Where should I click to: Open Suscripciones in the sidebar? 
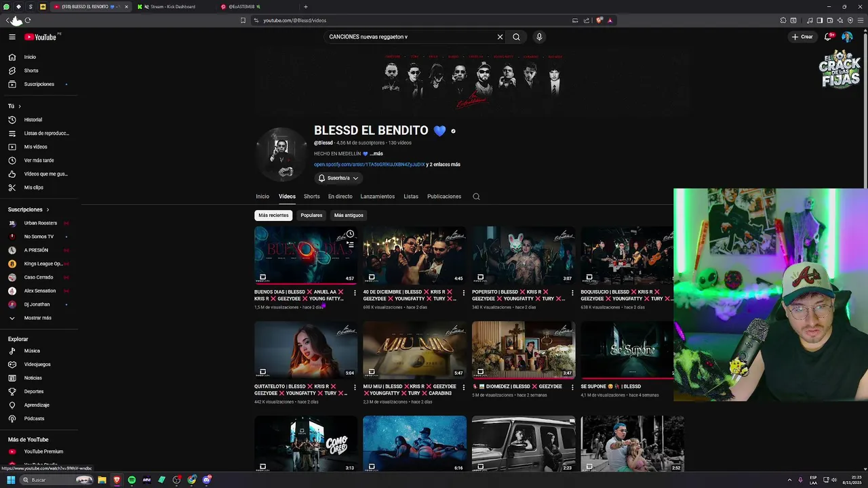point(39,84)
